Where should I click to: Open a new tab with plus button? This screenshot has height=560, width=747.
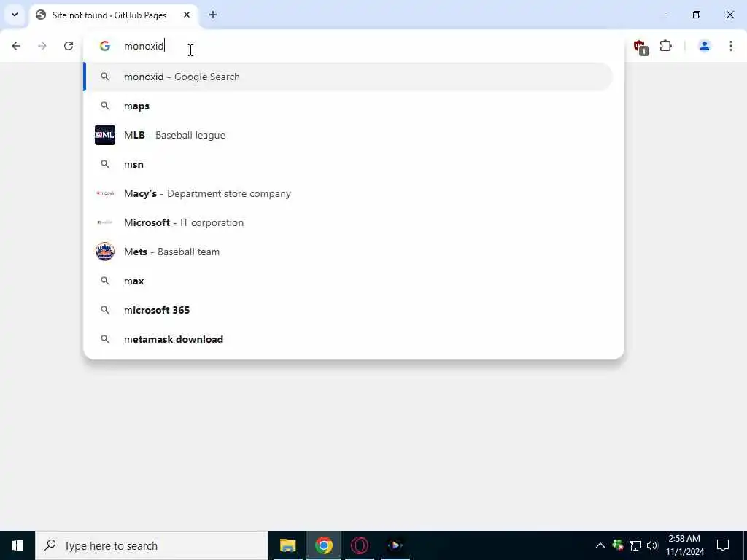coord(213,15)
